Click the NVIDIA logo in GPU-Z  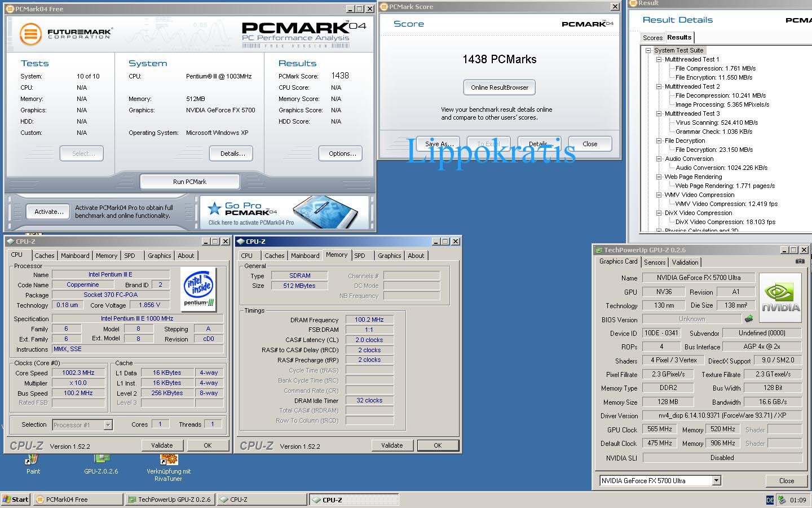click(x=780, y=297)
